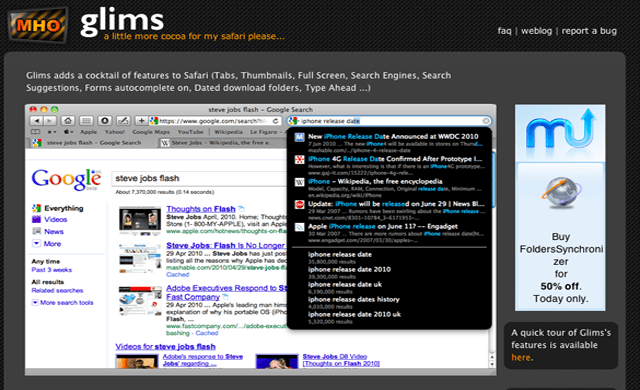Click the YouTube bookmark
The height and width of the screenshot is (390, 640).
point(190,132)
